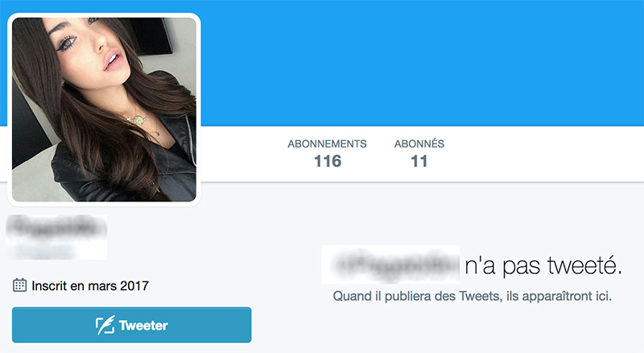
Task: Click the blue header banner
Action: [x=422, y=63]
